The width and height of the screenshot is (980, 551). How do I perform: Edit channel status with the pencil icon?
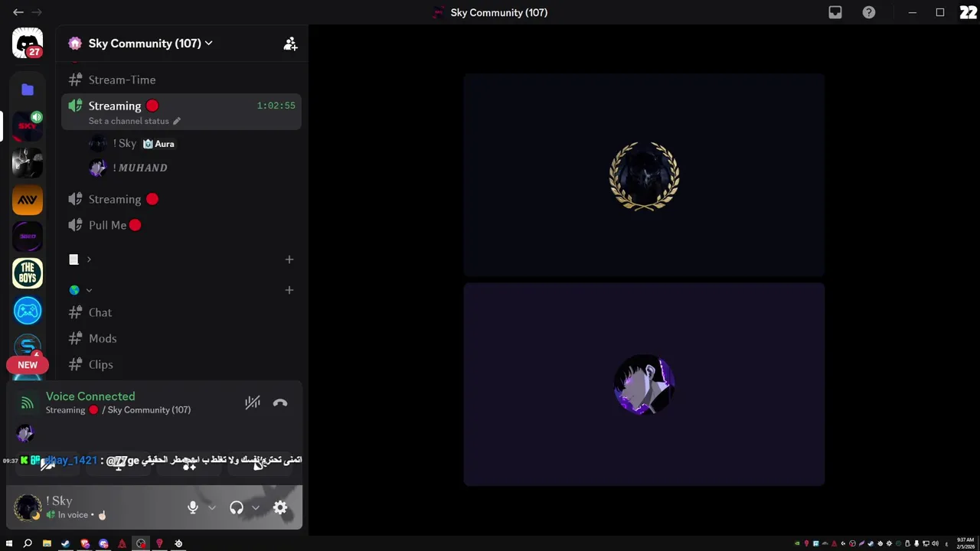[x=177, y=121]
